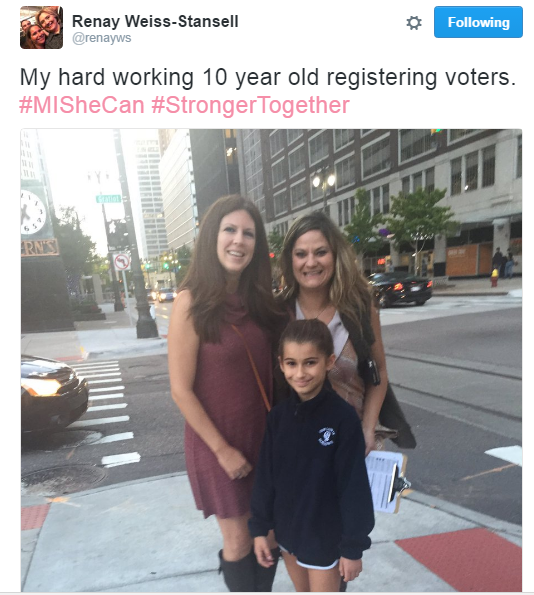Click the Following button
This screenshot has width=534, height=595.
478,22
